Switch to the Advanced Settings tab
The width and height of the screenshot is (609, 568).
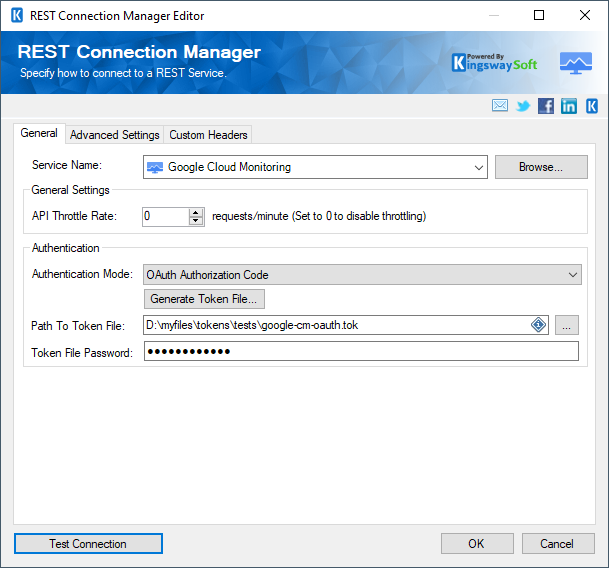(x=115, y=135)
